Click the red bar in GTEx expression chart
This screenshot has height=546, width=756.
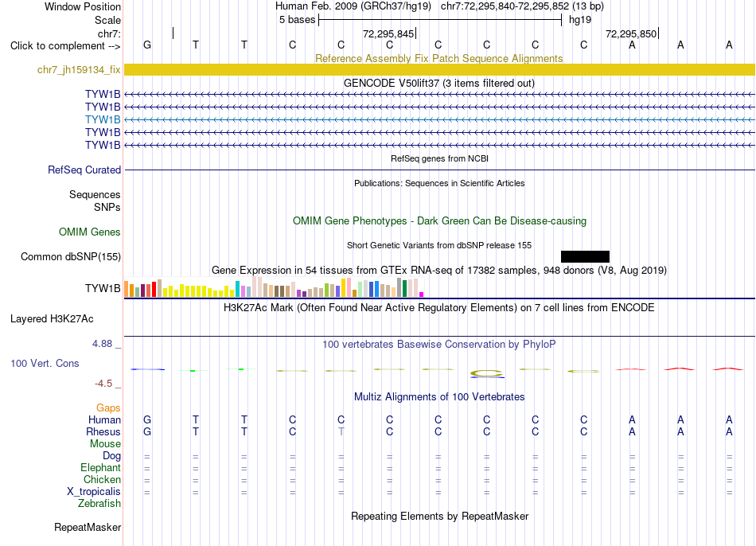click(x=154, y=290)
